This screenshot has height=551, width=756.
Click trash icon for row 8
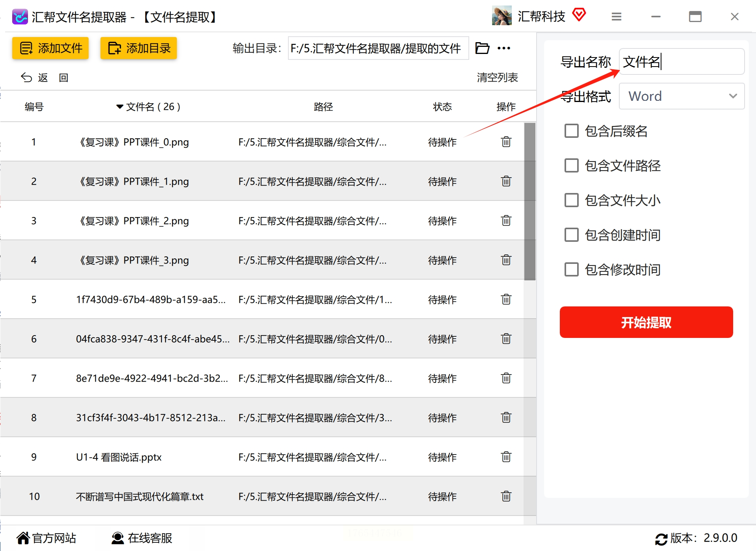tap(506, 417)
